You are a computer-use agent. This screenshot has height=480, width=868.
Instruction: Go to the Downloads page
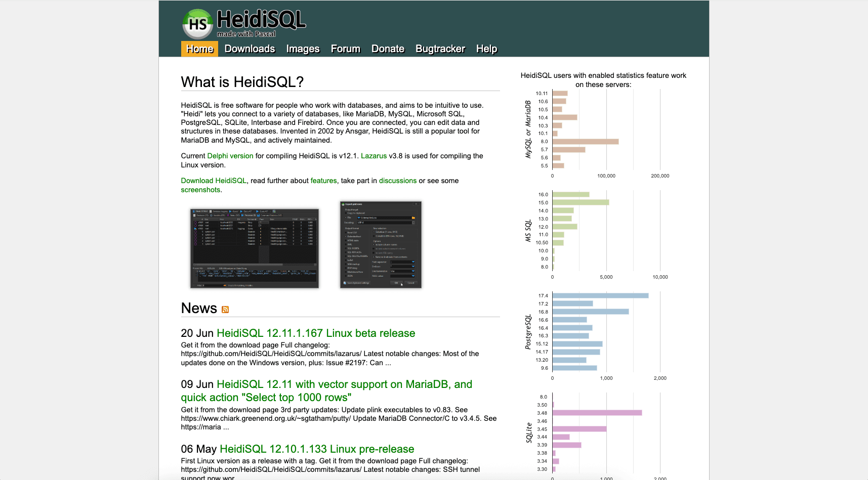coord(250,49)
